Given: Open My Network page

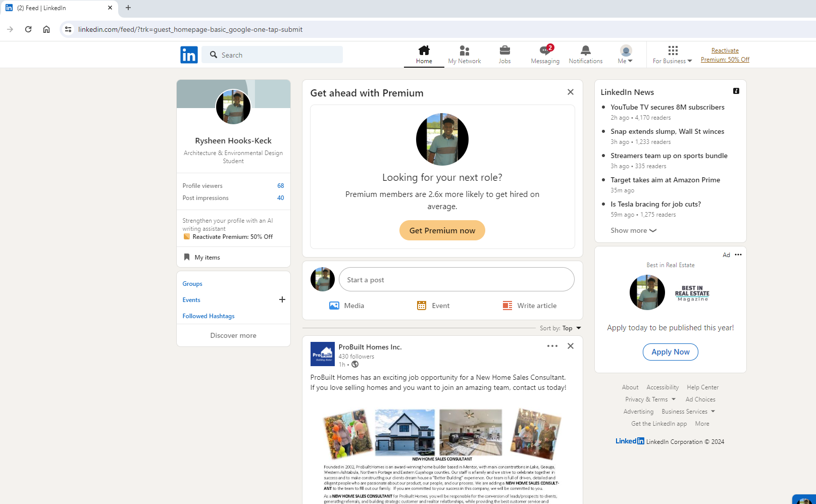Looking at the screenshot, I should [x=465, y=55].
